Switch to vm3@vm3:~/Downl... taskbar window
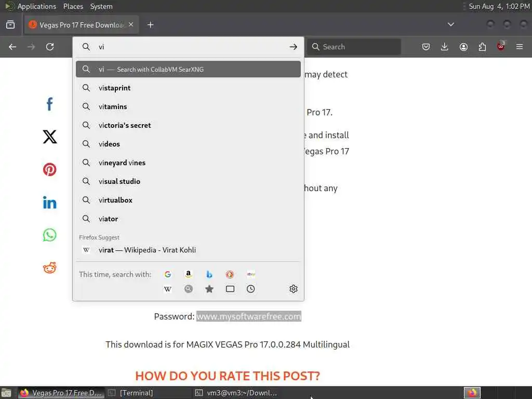Viewport: 532px width, 399px height. tap(236, 393)
